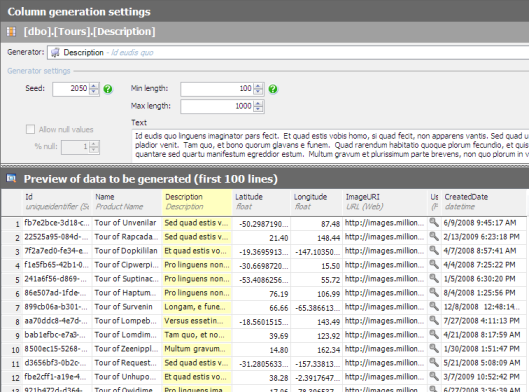
Task: Click cell 'Tour of Unvenilar'
Action: 127,223
